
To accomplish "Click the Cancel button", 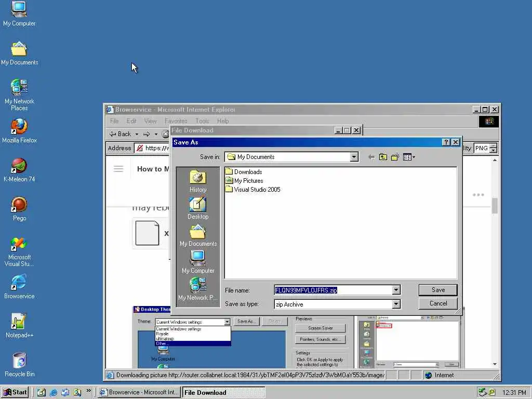I will [x=438, y=303].
